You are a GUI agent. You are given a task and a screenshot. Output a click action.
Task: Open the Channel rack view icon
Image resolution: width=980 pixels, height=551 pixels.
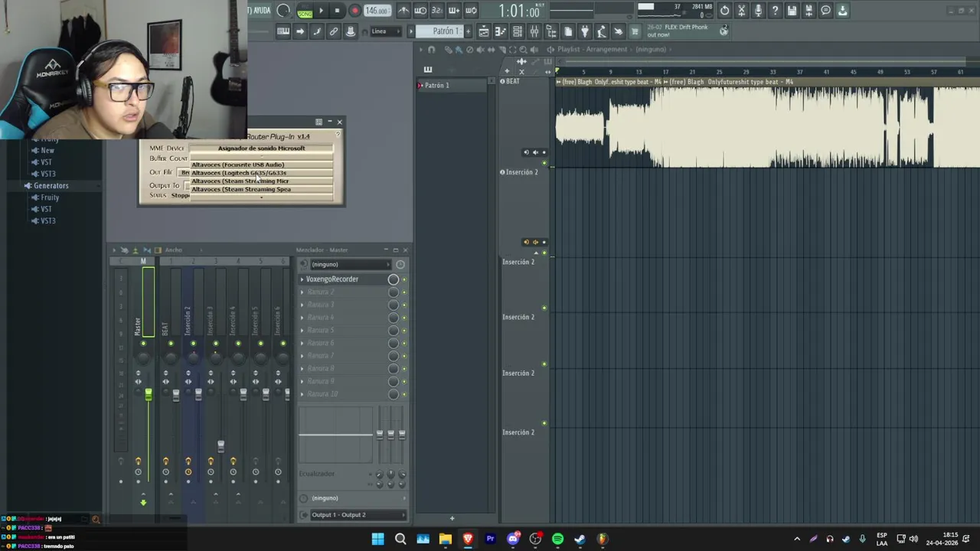[x=518, y=31]
